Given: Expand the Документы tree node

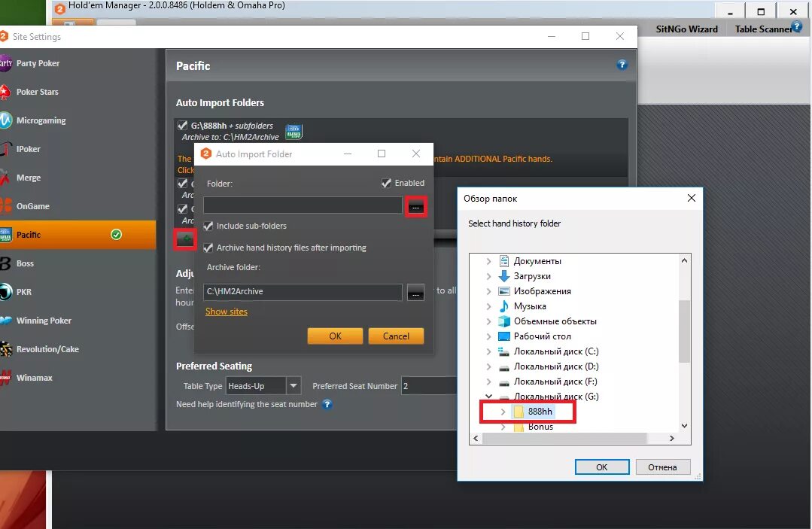Looking at the screenshot, I should coord(488,261).
